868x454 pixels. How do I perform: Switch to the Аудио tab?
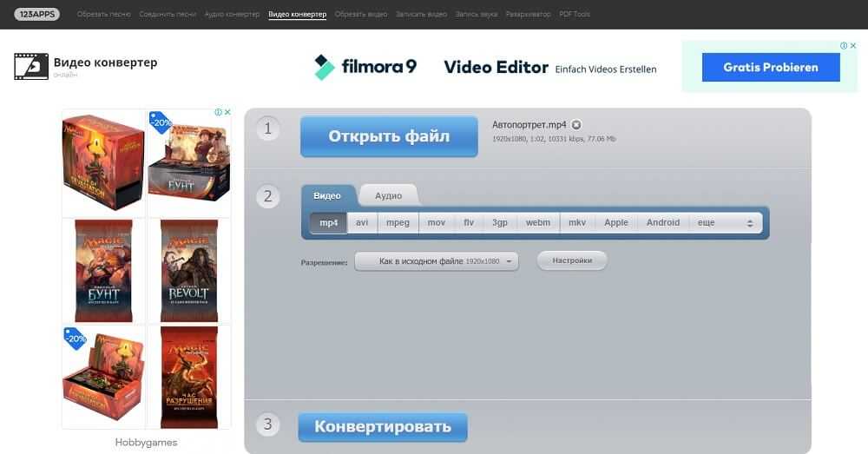point(388,196)
